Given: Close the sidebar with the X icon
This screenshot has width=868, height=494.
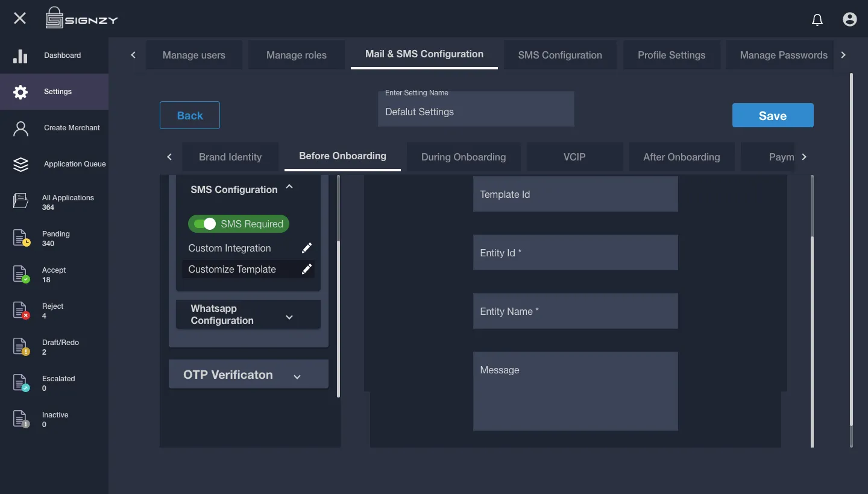Looking at the screenshot, I should [x=20, y=18].
